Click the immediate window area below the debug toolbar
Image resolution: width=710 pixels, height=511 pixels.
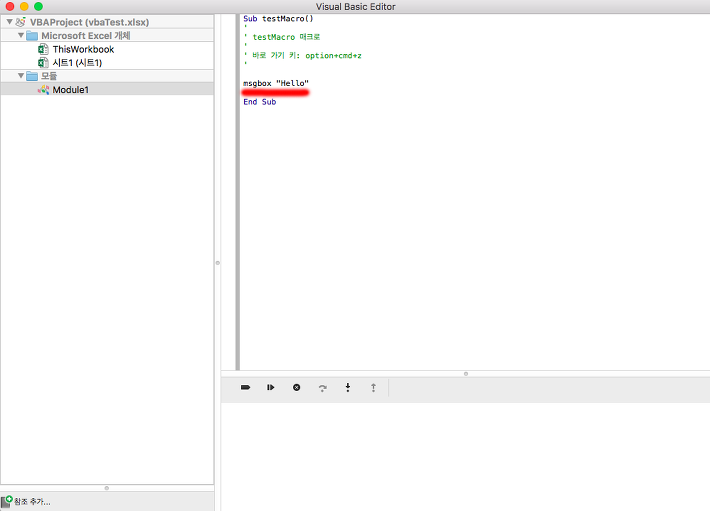[x=465, y=457]
